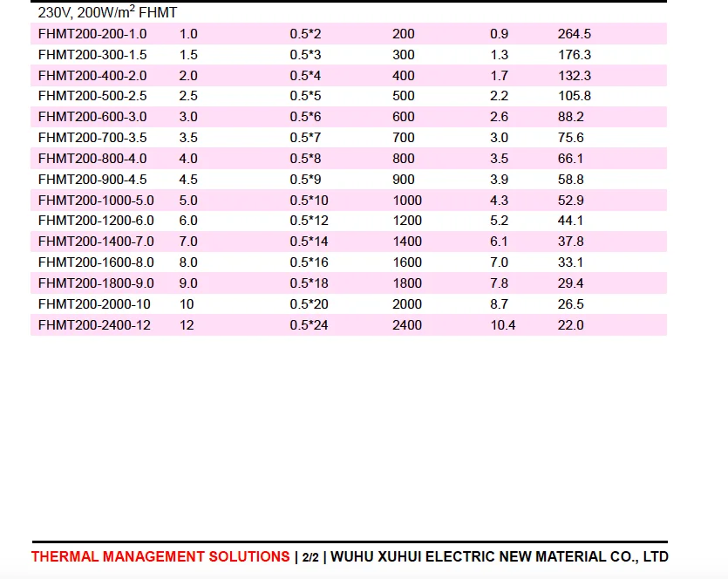
Task: Click the FHMT200-500-2.5 row label
Action: (x=92, y=96)
